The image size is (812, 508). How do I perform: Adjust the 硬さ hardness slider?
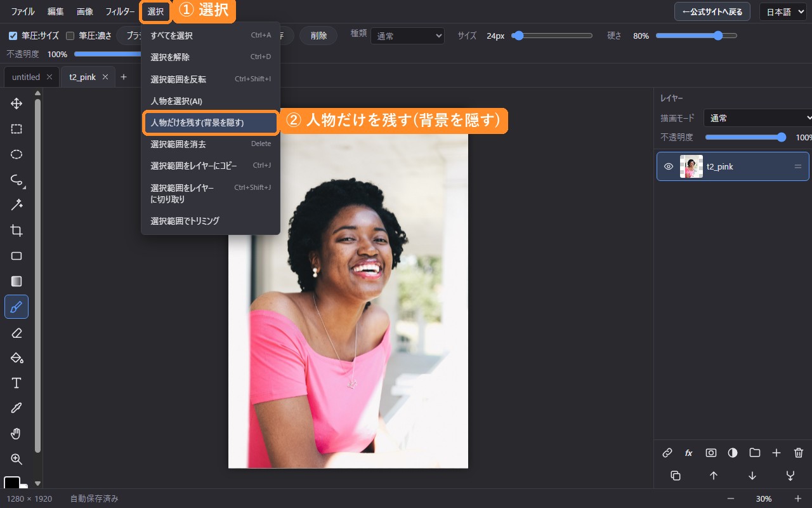click(x=697, y=36)
